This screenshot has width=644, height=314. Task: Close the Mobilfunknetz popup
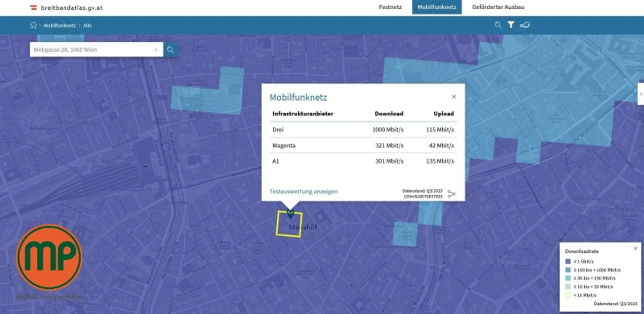(x=454, y=97)
